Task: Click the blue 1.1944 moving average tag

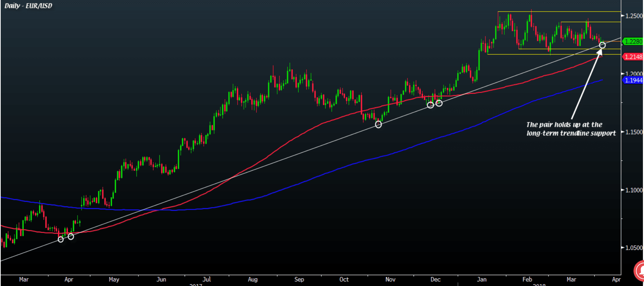Action: 633,80
